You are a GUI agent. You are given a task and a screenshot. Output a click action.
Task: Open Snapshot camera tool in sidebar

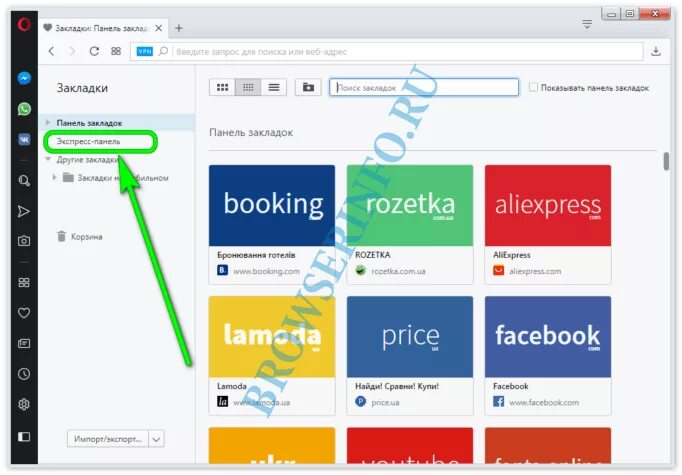coord(24,241)
